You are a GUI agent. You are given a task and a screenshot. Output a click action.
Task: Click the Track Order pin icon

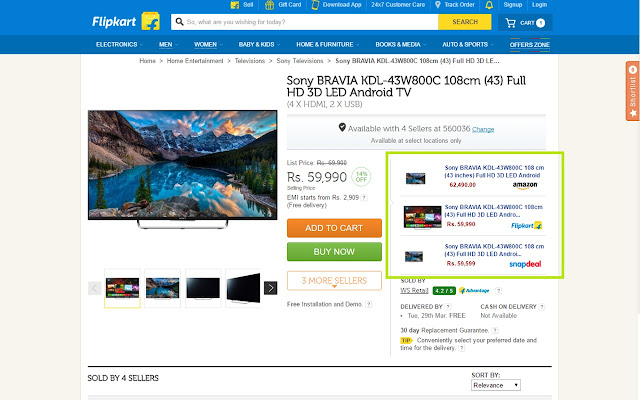pyautogui.click(x=438, y=5)
